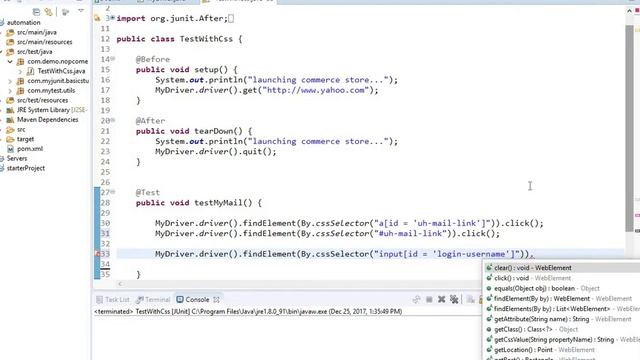Choose getAttribute(String name) suggestion
The image size is (640, 360).
coord(562,319)
